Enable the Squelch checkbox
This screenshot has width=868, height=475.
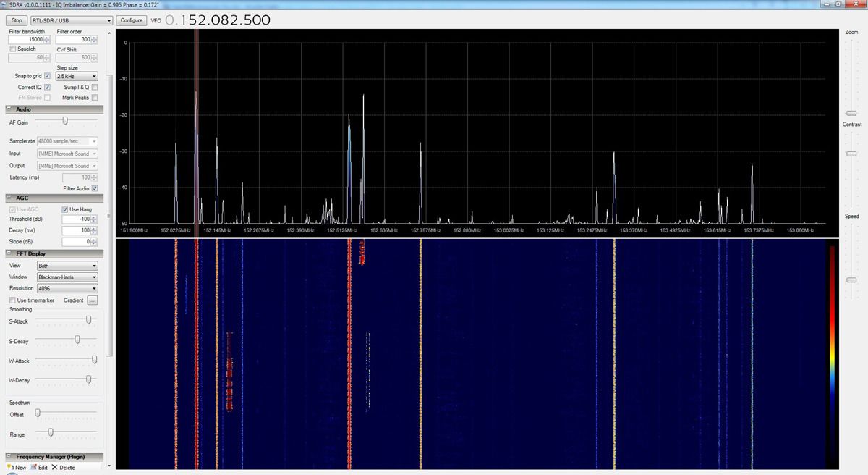tap(13, 49)
